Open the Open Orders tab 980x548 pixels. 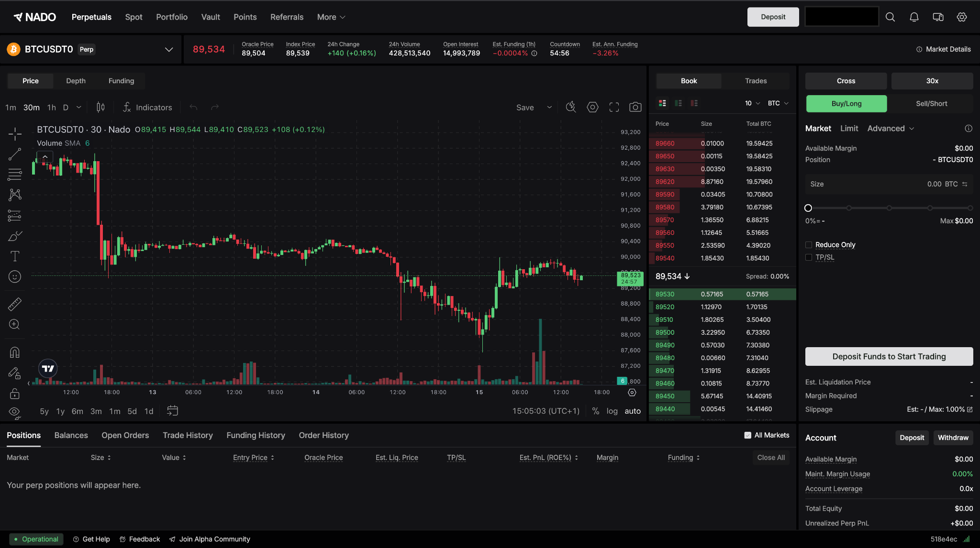point(125,435)
